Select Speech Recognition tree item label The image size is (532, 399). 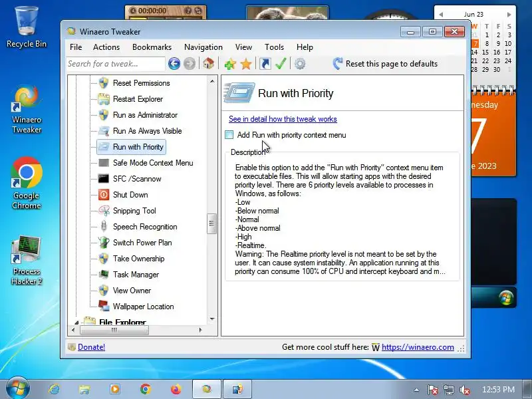[145, 227]
